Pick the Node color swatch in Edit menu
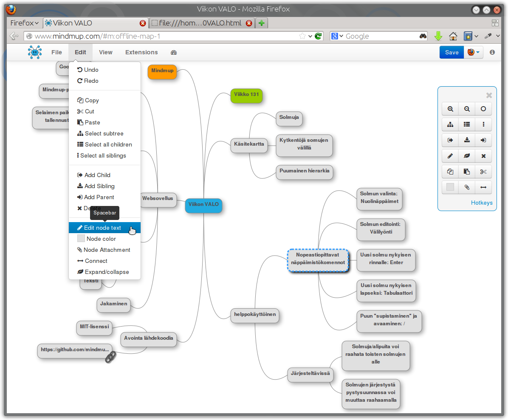 pos(81,239)
